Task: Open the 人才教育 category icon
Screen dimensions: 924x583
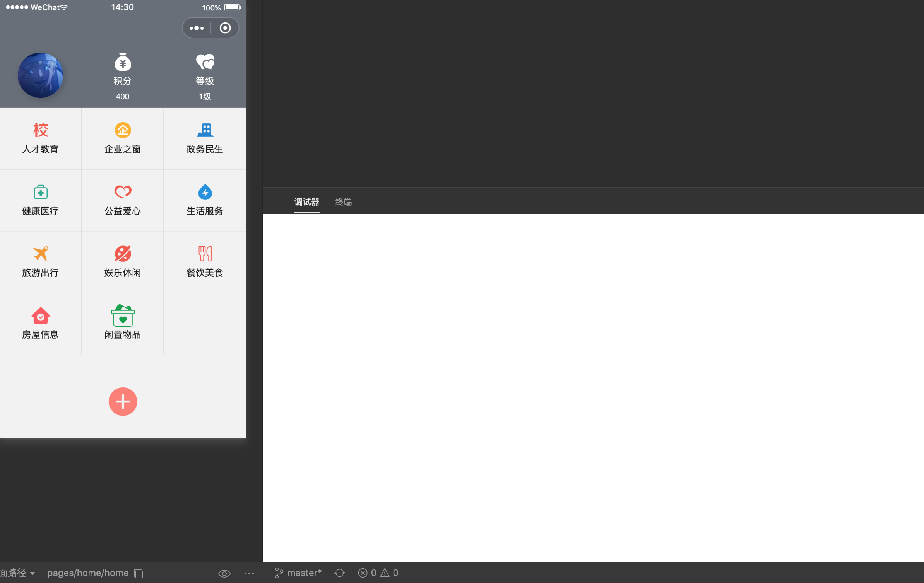Action: [40, 131]
